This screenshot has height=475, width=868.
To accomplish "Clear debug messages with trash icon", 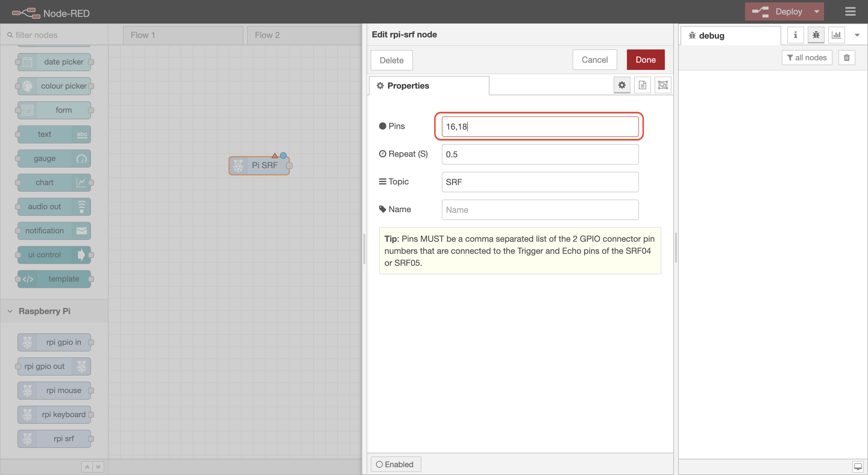I will coord(846,58).
